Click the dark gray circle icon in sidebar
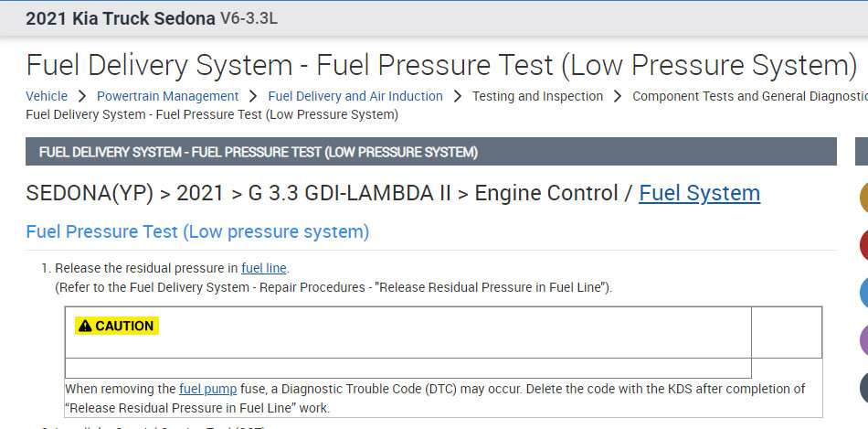 point(863,388)
